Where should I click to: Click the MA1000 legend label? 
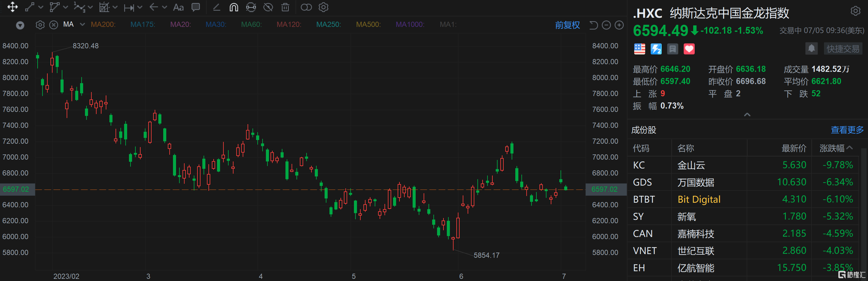coord(410,24)
